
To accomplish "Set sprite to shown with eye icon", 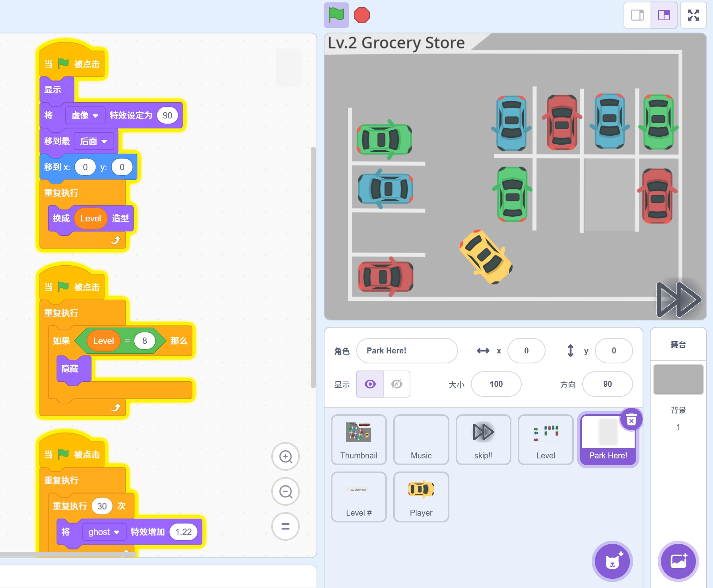I will [370, 384].
